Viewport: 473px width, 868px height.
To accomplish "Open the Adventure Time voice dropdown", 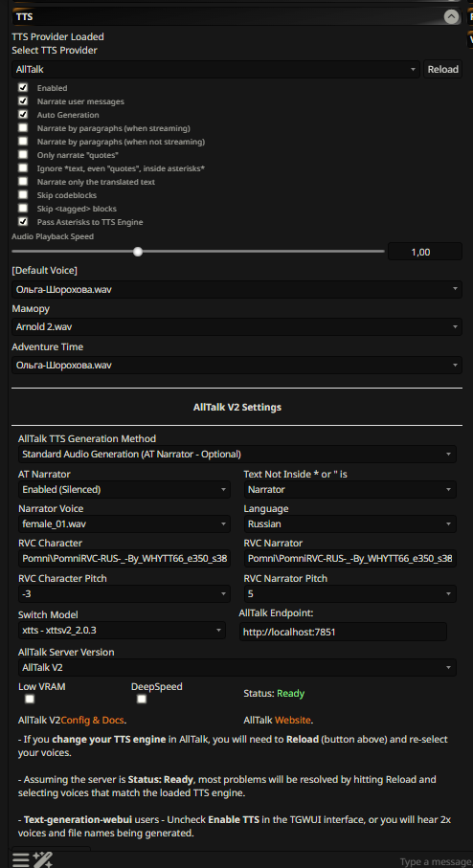I will tap(236, 366).
